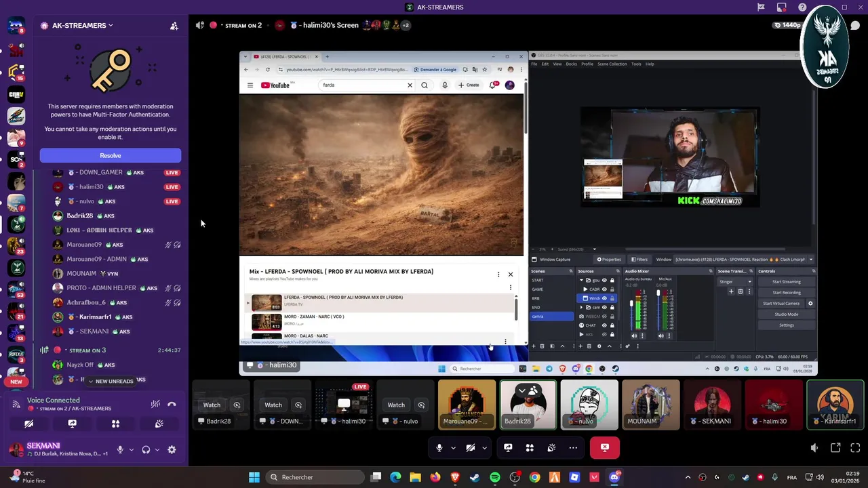Click the Windows Start button

pyautogui.click(x=254, y=477)
